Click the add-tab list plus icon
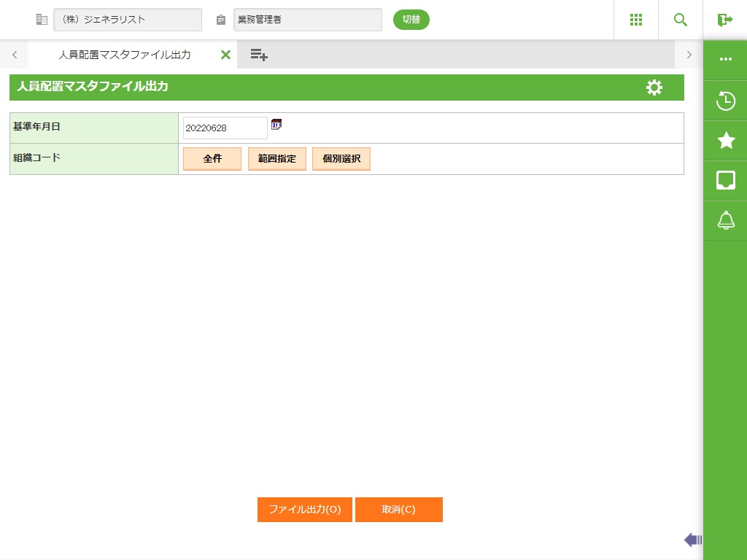This screenshot has width=747, height=560. 259,55
